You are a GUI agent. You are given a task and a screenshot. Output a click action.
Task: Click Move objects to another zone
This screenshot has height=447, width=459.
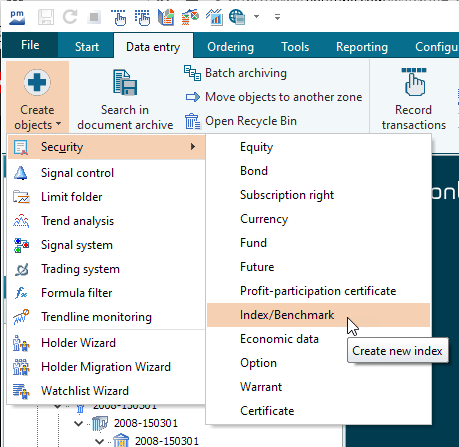(x=283, y=97)
